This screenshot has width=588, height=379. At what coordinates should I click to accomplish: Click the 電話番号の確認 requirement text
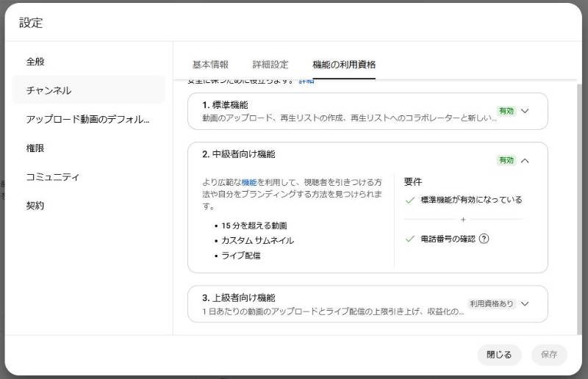point(448,239)
